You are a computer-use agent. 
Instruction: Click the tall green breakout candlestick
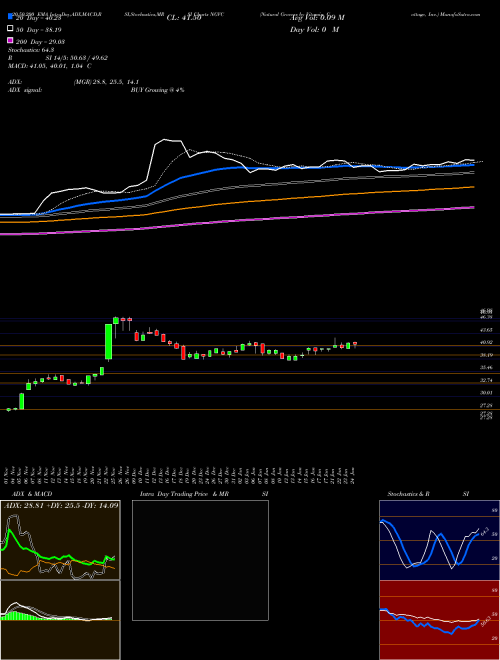109,341
